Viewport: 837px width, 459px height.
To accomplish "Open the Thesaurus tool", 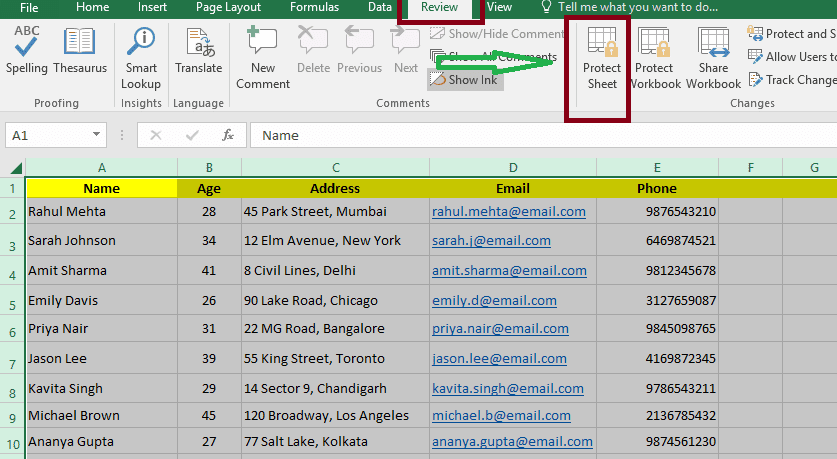I will point(80,51).
